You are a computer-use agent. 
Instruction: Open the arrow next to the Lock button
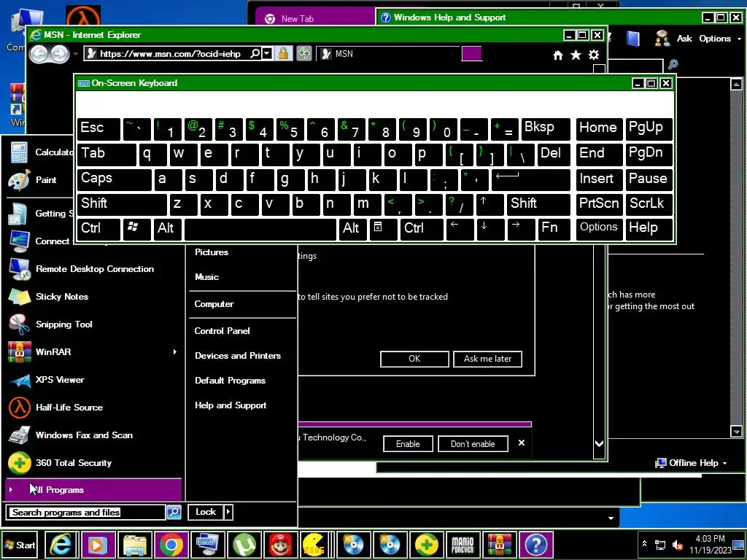tap(228, 512)
